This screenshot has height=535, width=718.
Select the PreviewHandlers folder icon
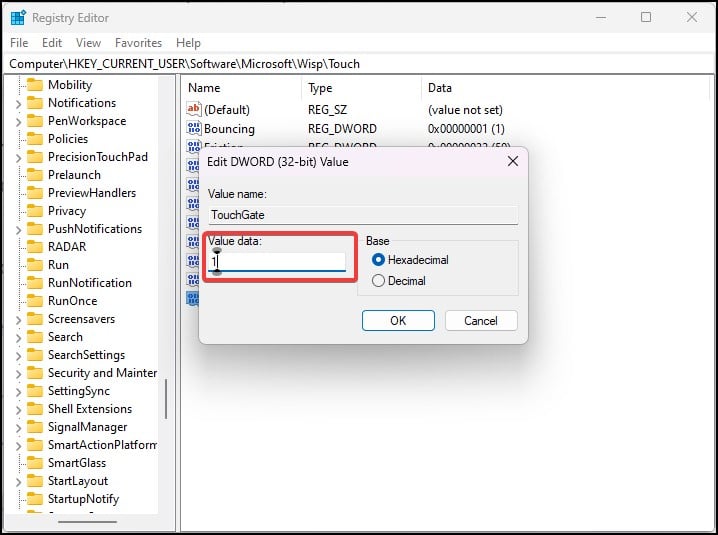tap(35, 193)
